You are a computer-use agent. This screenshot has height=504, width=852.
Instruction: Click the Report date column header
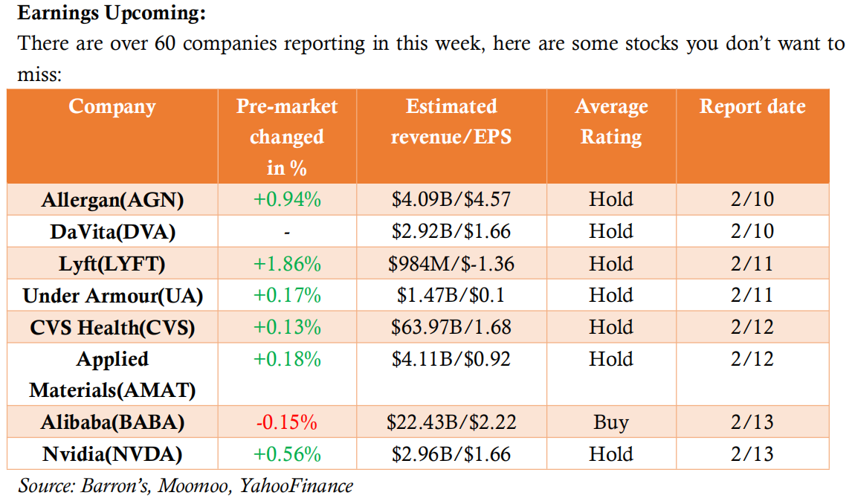(x=752, y=107)
